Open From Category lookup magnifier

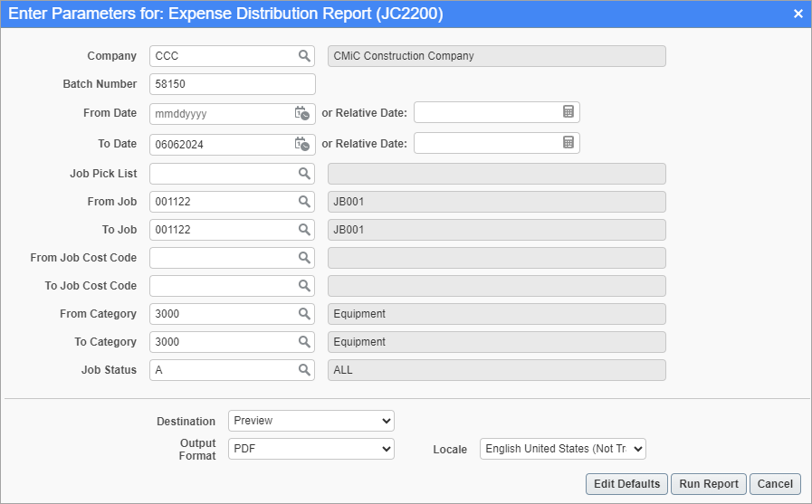(x=304, y=313)
